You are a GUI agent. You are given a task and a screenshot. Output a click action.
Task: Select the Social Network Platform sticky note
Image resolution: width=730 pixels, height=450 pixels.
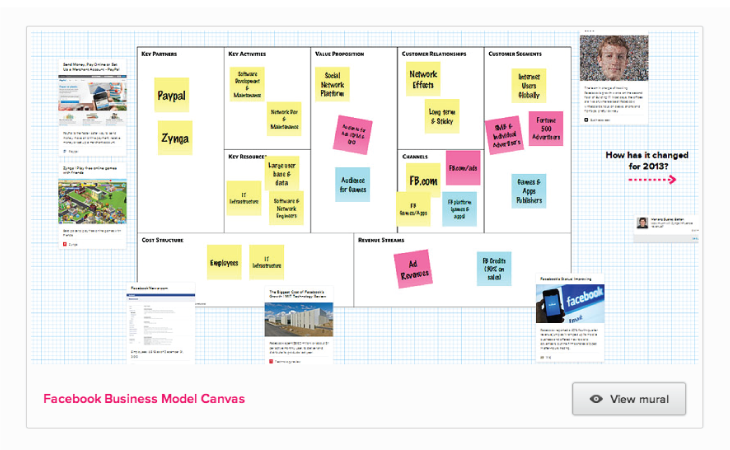click(332, 84)
